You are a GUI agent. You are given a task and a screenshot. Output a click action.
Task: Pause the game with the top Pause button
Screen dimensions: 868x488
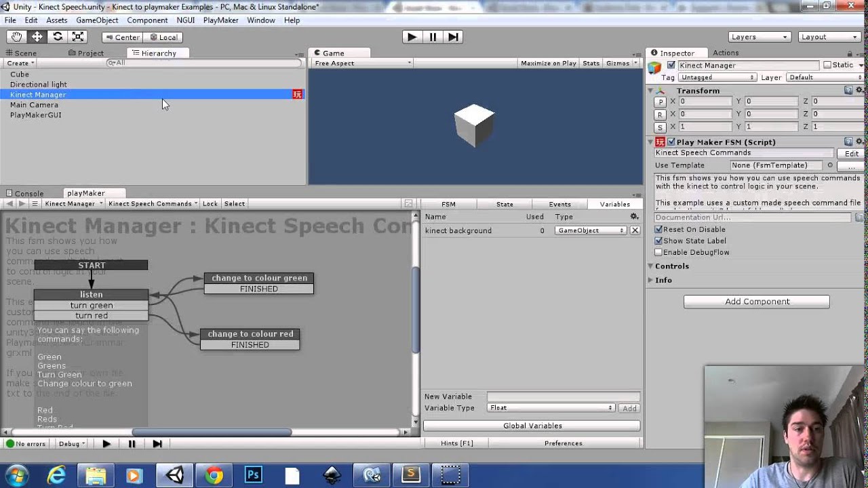click(x=433, y=37)
